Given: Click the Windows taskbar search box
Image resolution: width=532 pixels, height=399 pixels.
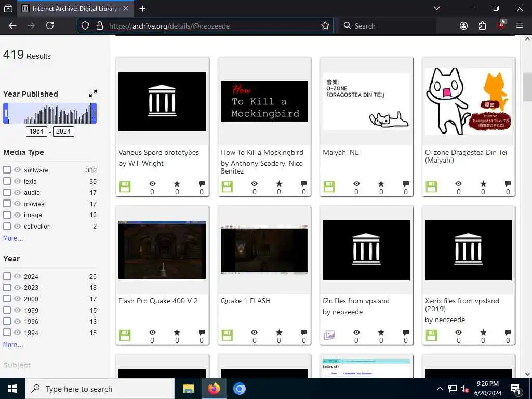Looking at the screenshot, I should [99, 389].
